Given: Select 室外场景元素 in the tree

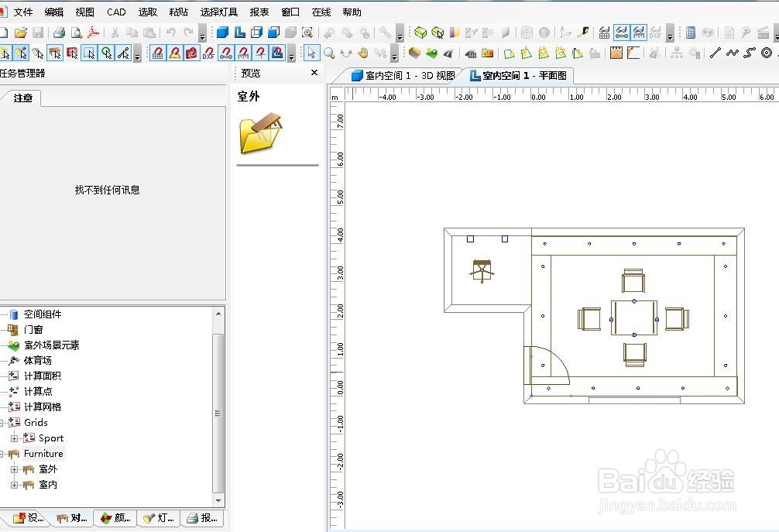Looking at the screenshot, I should click(52, 345).
